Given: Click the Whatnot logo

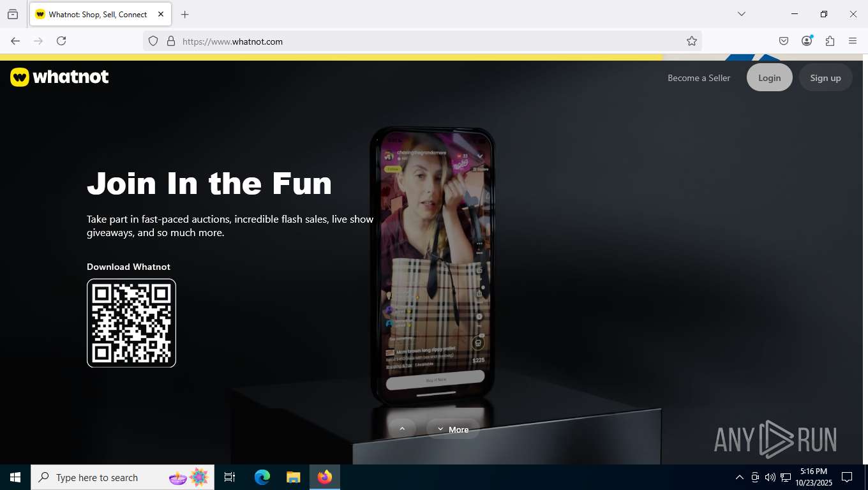Looking at the screenshot, I should [x=59, y=77].
